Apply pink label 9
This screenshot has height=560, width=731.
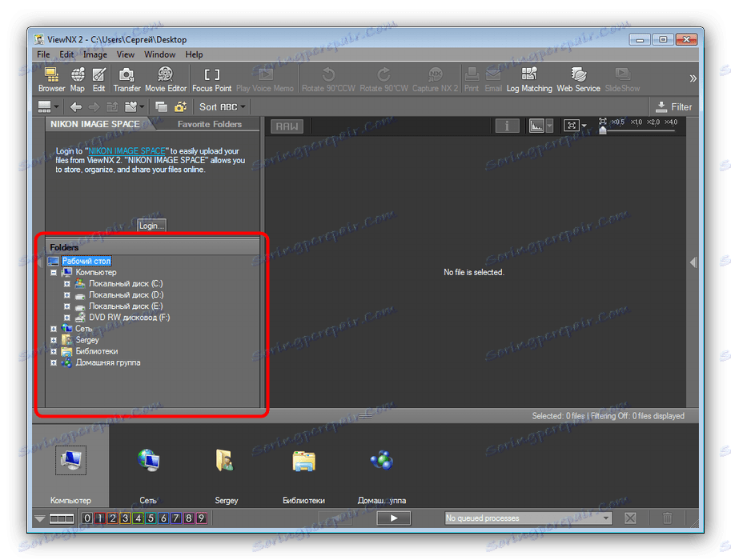point(202,518)
